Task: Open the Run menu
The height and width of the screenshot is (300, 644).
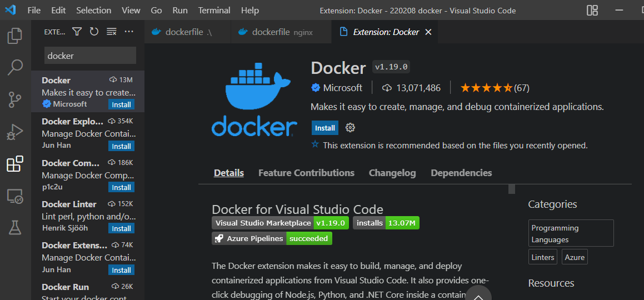Action: pyautogui.click(x=180, y=10)
